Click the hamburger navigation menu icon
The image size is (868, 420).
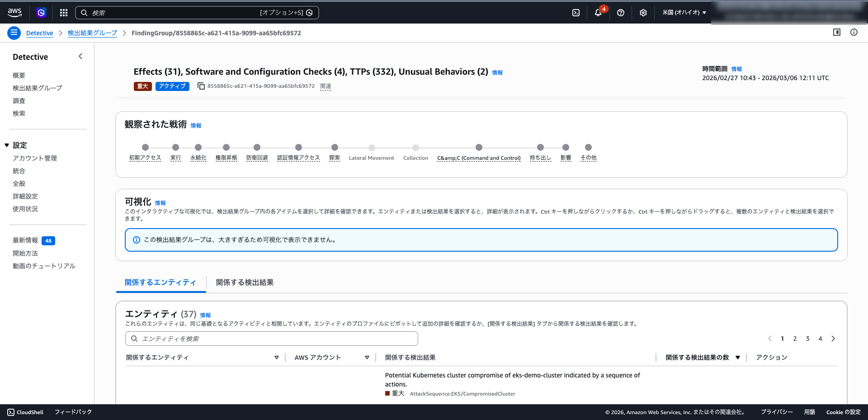tap(14, 33)
